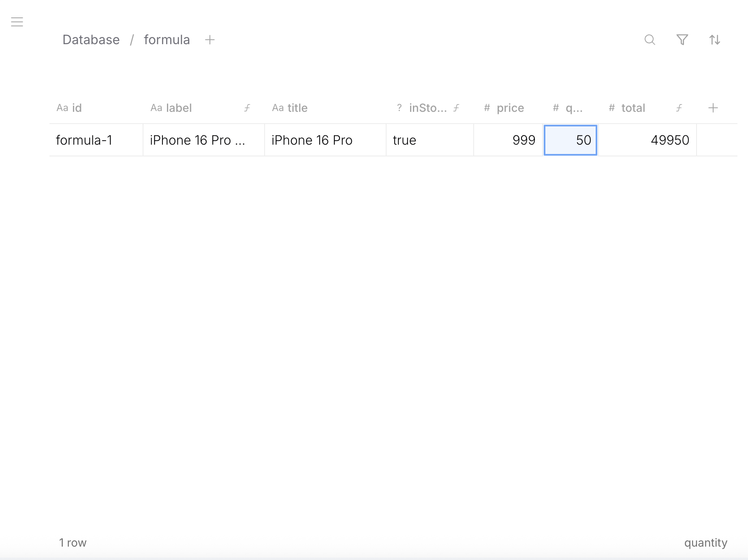The width and height of the screenshot is (748, 560).
Task: Open the title column header menu
Action: click(297, 108)
